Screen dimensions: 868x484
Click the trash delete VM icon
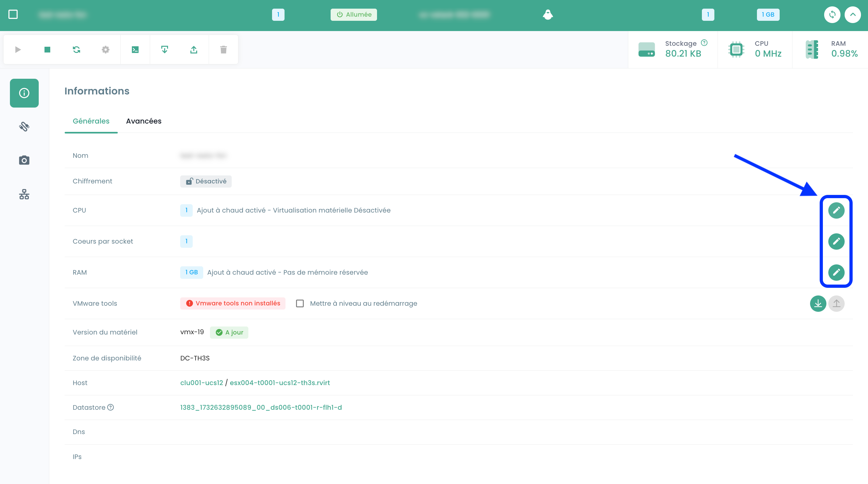(x=223, y=50)
